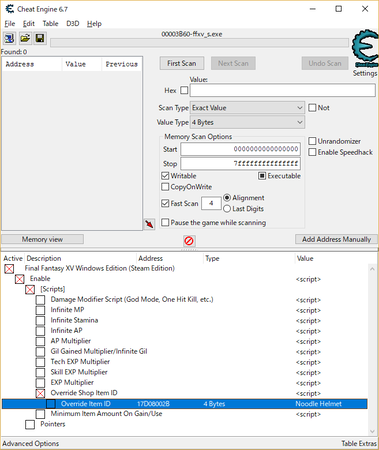This screenshot has width=379, height=450.
Task: Open the Scan Type dropdown
Action: (247, 108)
